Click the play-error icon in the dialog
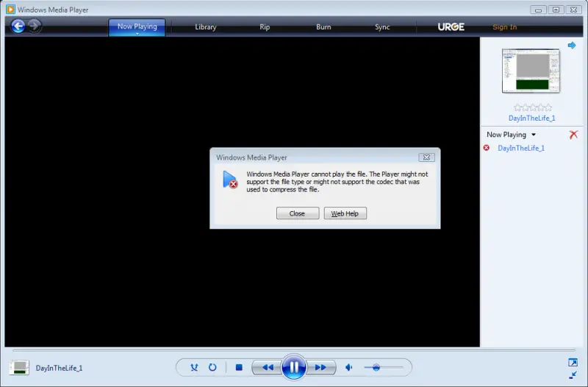This screenshot has height=387, width=588. (x=230, y=180)
